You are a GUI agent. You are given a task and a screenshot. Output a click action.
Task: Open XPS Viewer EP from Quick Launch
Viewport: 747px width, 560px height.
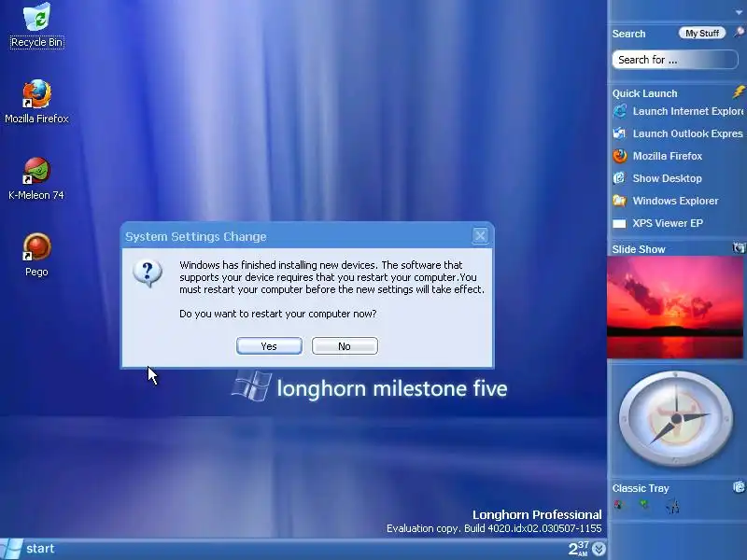[x=658, y=223]
